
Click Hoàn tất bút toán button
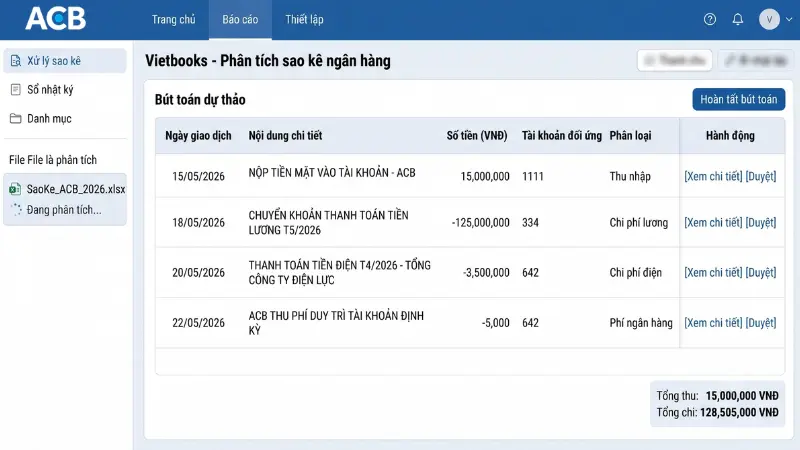click(738, 99)
